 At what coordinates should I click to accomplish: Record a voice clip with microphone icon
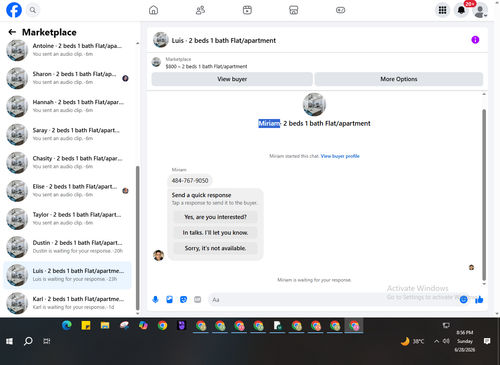[x=155, y=299]
